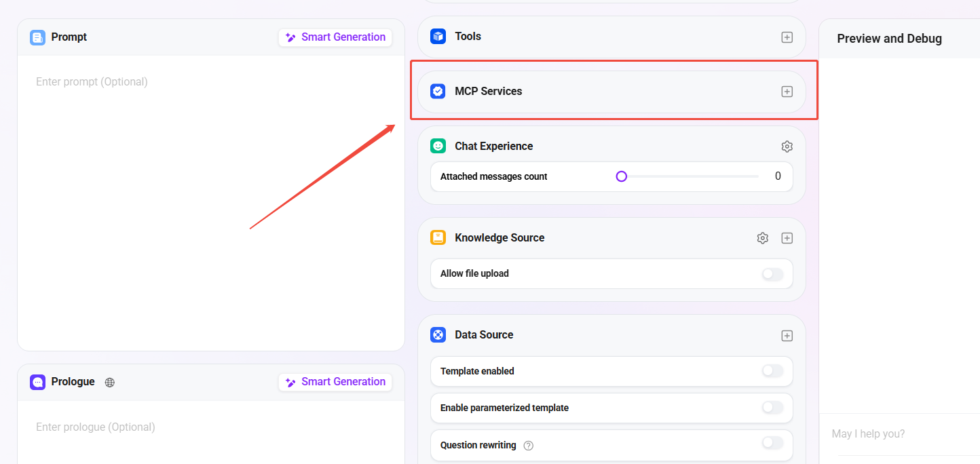Image resolution: width=980 pixels, height=464 pixels.
Task: Add an MCP service with plus icon
Action: pyautogui.click(x=787, y=92)
